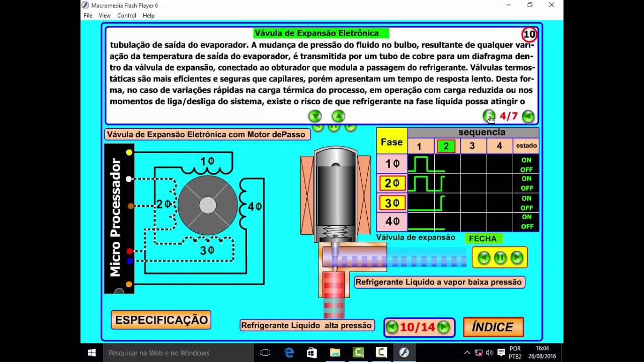Go to previous text page right of 4/7
Screen dimensions: 644x362
528,117
